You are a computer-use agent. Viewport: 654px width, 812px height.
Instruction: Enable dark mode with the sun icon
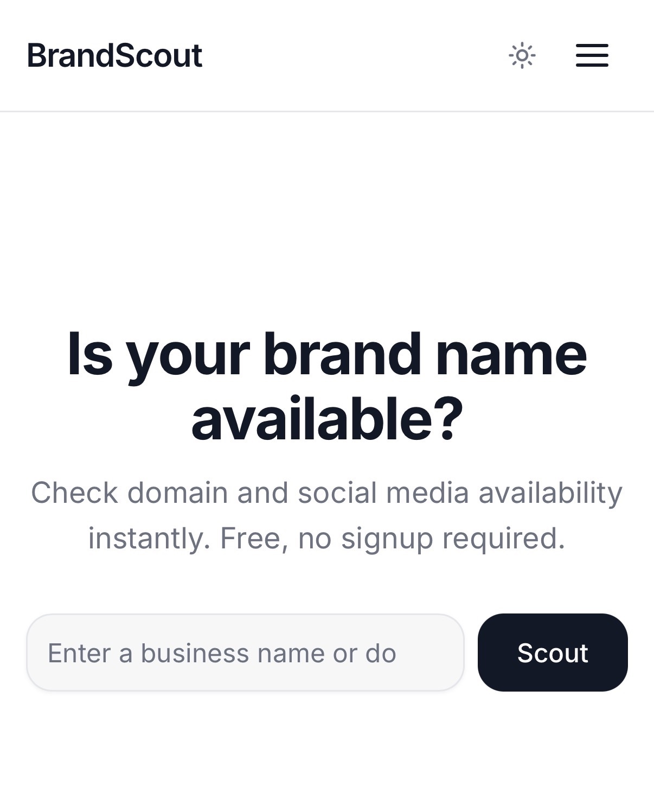point(522,55)
